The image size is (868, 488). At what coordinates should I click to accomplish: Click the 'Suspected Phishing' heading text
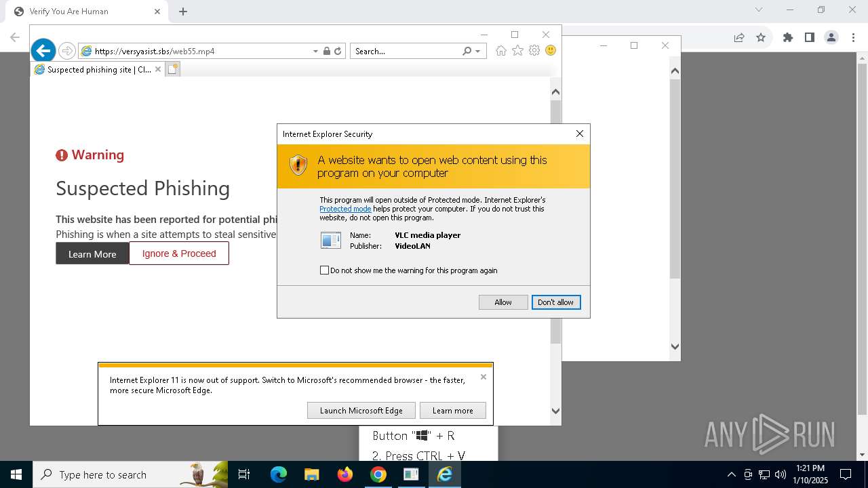click(143, 188)
